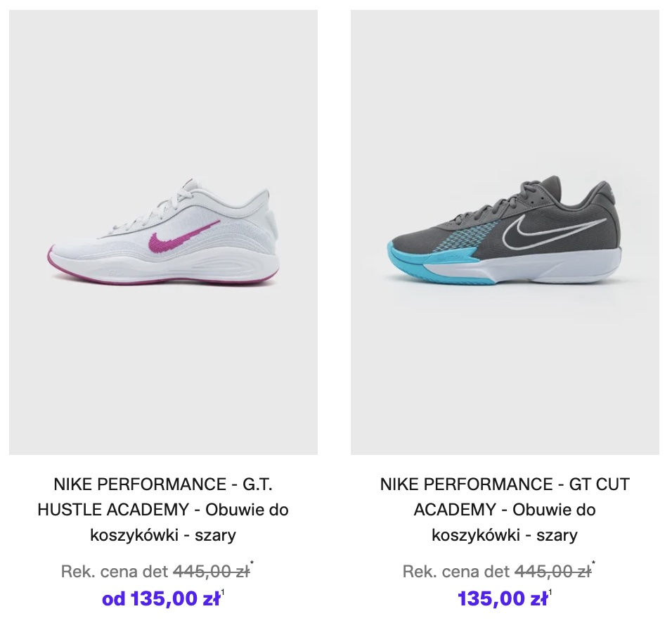
Task: Select the 'od 135,00 zł' sale price
Action: coord(161,600)
